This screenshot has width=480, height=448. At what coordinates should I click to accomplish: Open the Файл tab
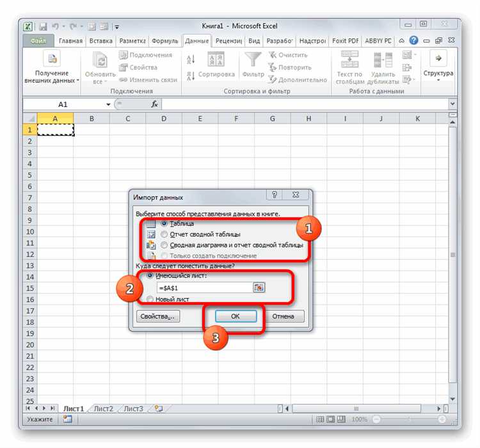[38, 41]
